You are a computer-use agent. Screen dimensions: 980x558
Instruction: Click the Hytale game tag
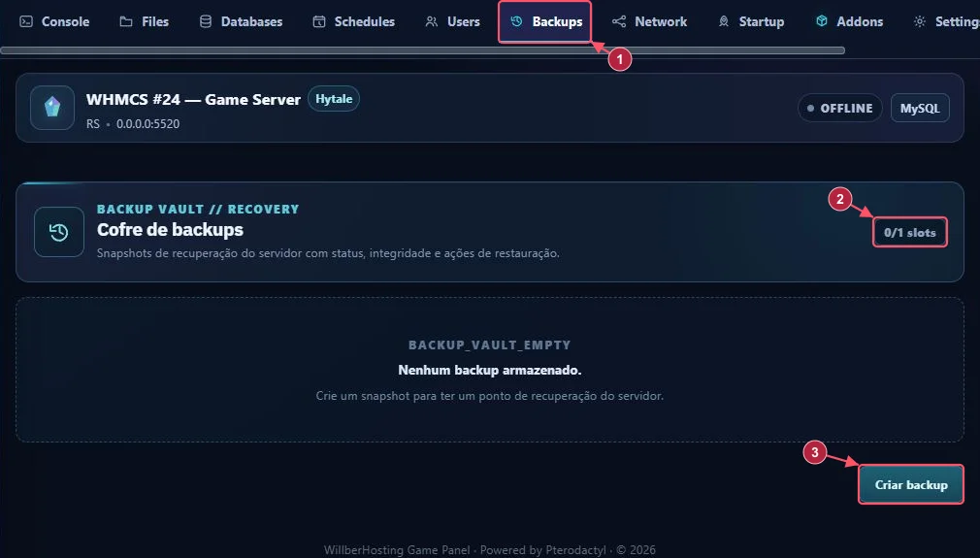[334, 99]
